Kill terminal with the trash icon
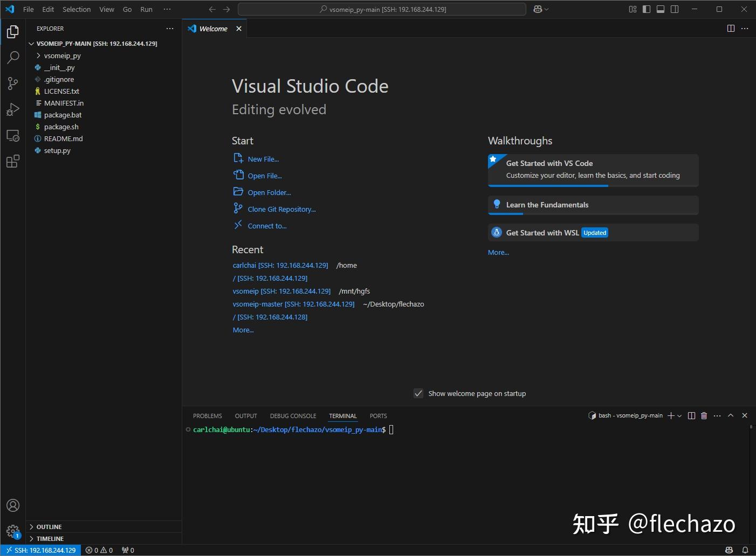Viewport: 756px width, 556px height. [x=704, y=415]
